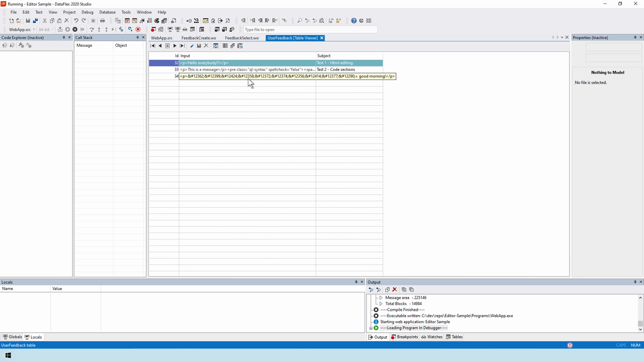Click the Print icon in main toolbar
The image size is (644, 362).
(102, 21)
